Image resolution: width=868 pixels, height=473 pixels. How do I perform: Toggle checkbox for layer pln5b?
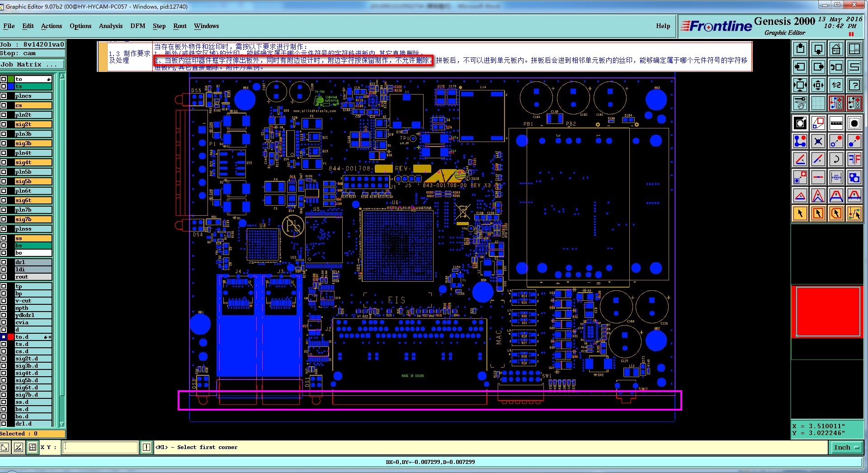click(x=4, y=172)
